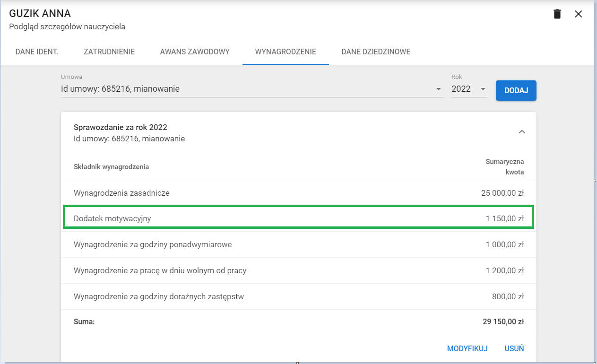Click the trash delete icon

(557, 14)
